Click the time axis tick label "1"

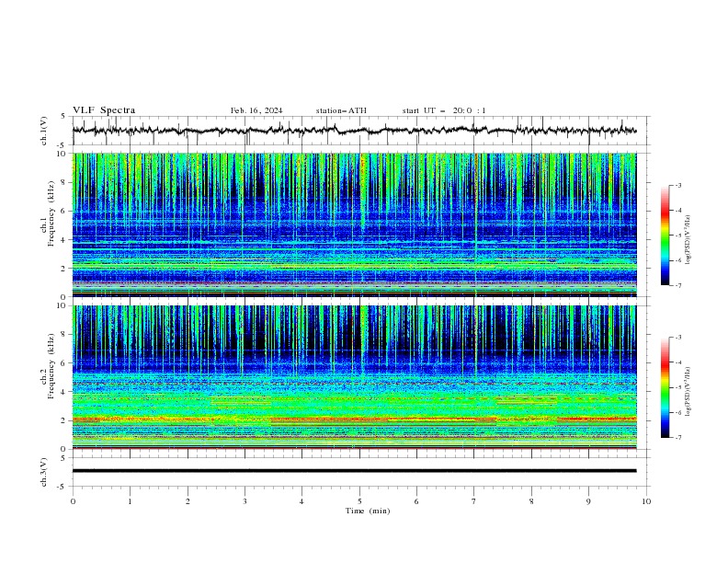[130, 501]
